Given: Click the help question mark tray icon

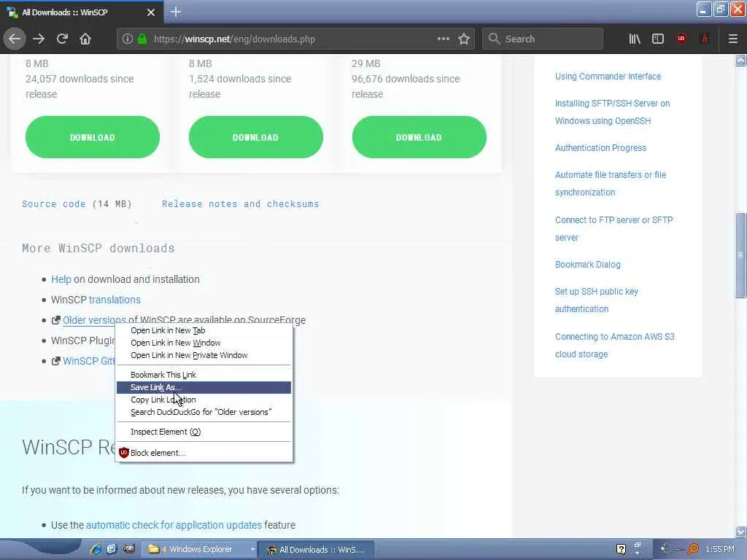Looking at the screenshot, I should coord(621,550).
